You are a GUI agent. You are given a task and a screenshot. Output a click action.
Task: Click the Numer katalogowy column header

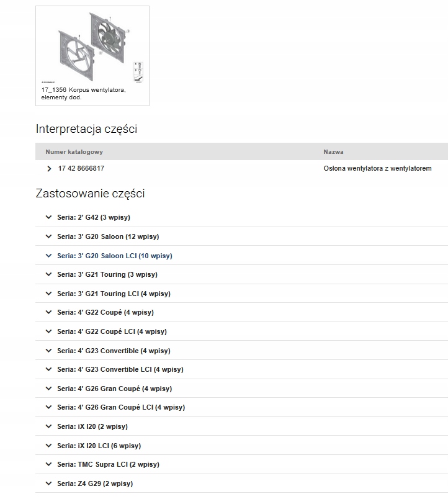[x=74, y=152]
